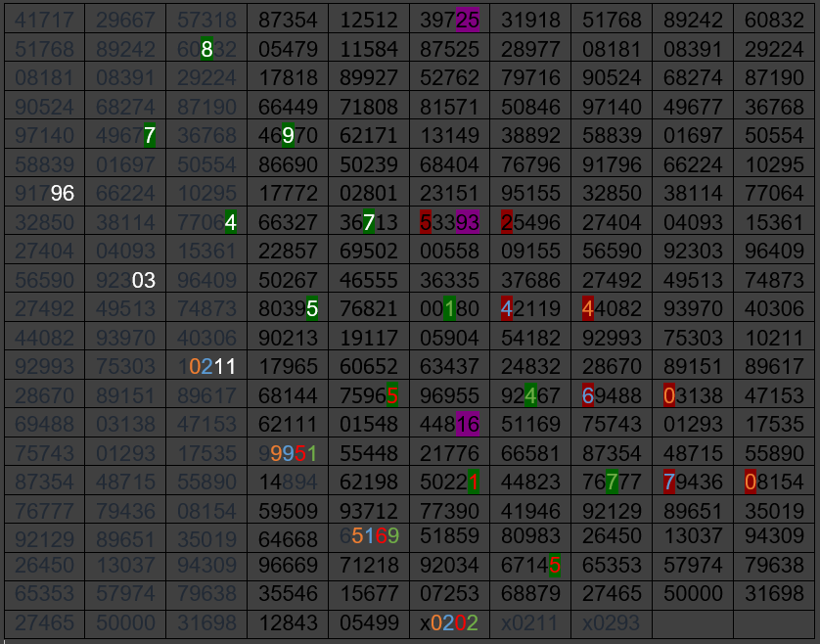Click the x0202 cell in bottom row
The width and height of the screenshot is (820, 644).
coord(448,623)
